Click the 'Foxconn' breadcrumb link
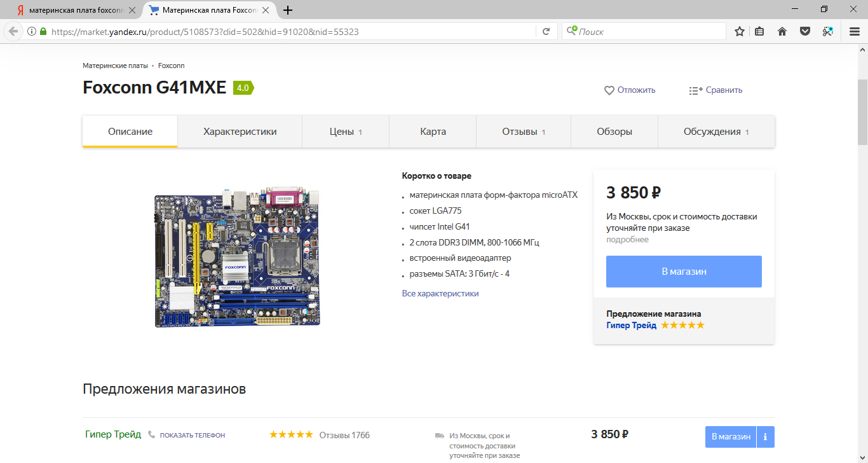This screenshot has width=868, height=463. (172, 66)
